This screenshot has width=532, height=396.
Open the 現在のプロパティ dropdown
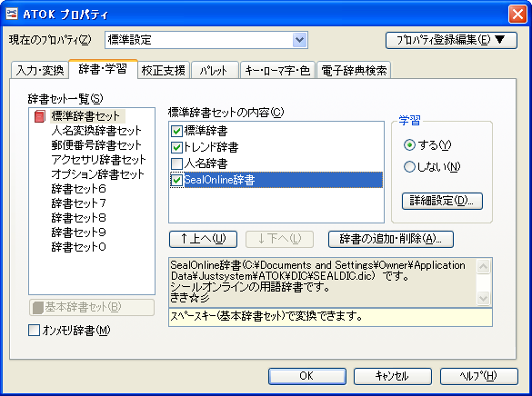[x=299, y=40]
